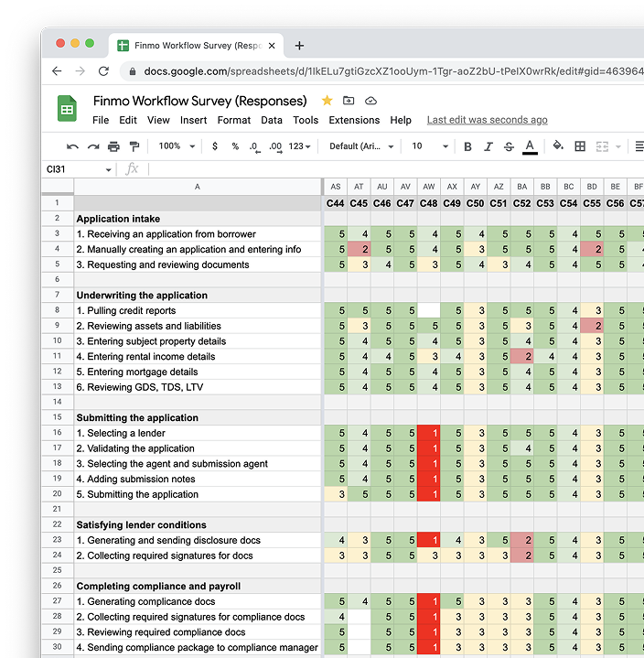Open a new browser tab
644x658 pixels.
pos(299,46)
